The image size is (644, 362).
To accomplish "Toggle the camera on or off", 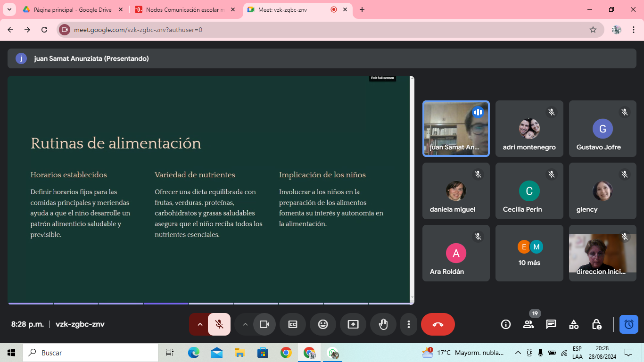I will [x=264, y=324].
